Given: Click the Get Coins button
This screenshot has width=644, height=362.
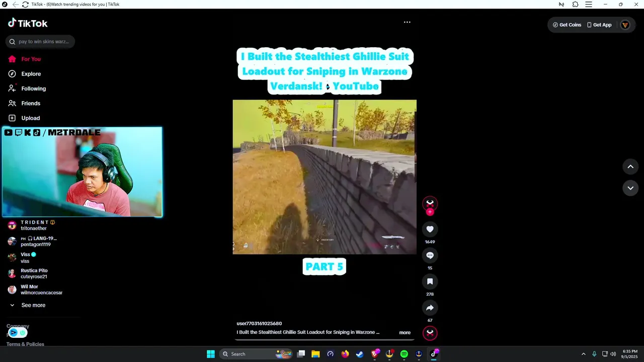Looking at the screenshot, I should tap(567, 25).
